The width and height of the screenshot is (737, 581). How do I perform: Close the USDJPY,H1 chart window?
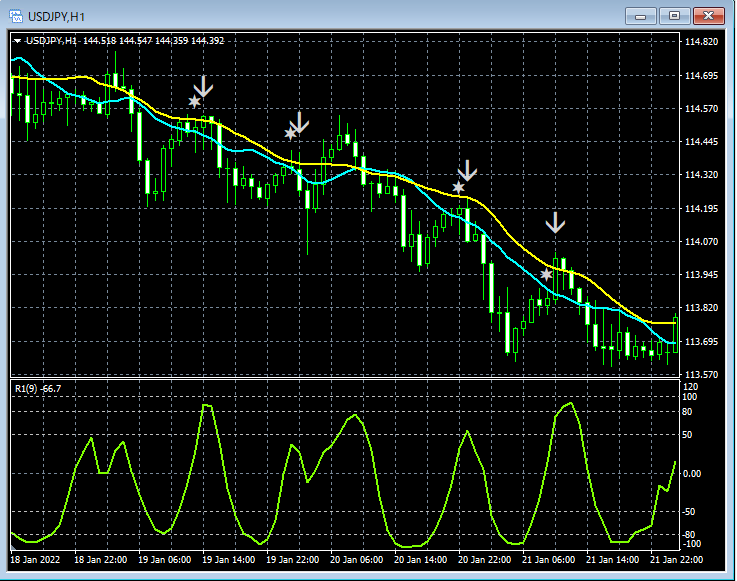(x=708, y=16)
